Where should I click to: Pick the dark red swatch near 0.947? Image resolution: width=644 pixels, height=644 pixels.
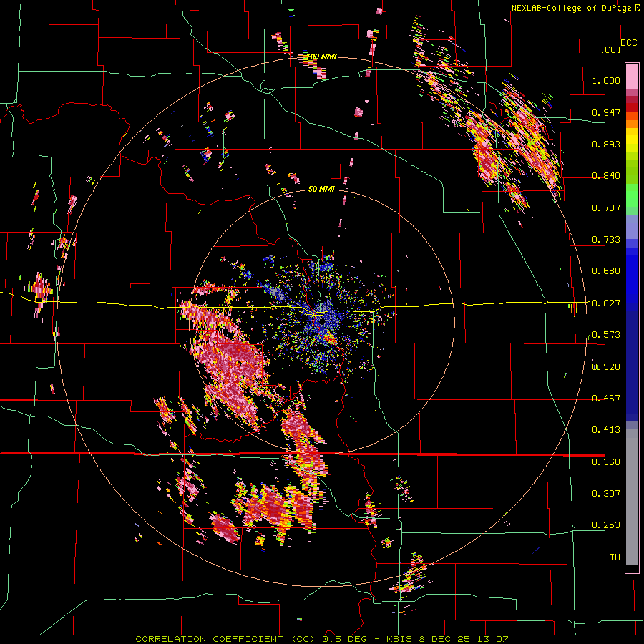pyautogui.click(x=632, y=107)
